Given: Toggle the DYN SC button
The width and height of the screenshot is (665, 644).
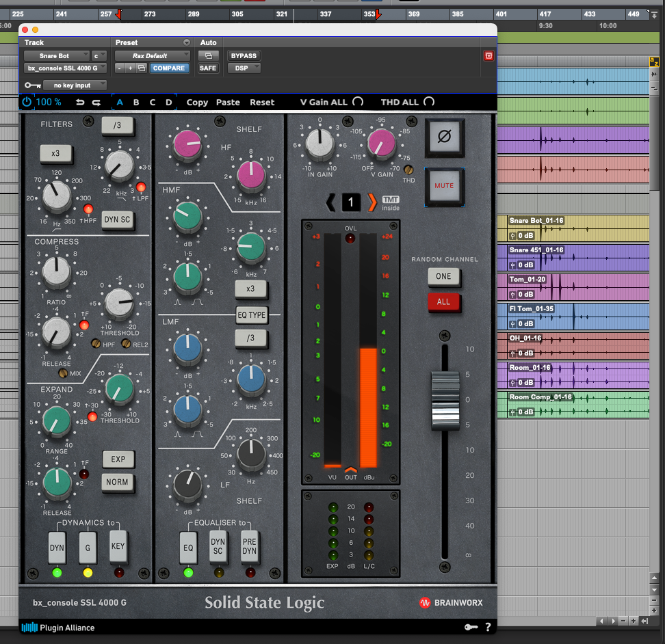Looking at the screenshot, I should click(x=118, y=219).
